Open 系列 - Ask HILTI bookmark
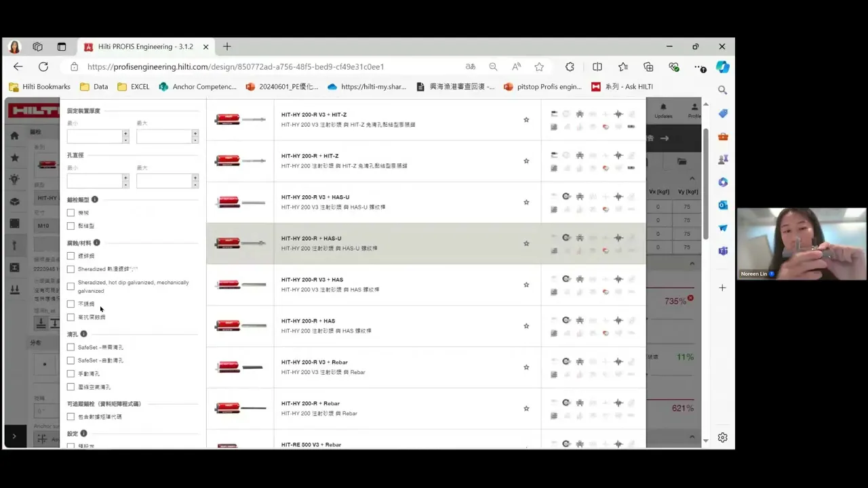Image resolution: width=868 pixels, height=488 pixels. pyautogui.click(x=623, y=87)
